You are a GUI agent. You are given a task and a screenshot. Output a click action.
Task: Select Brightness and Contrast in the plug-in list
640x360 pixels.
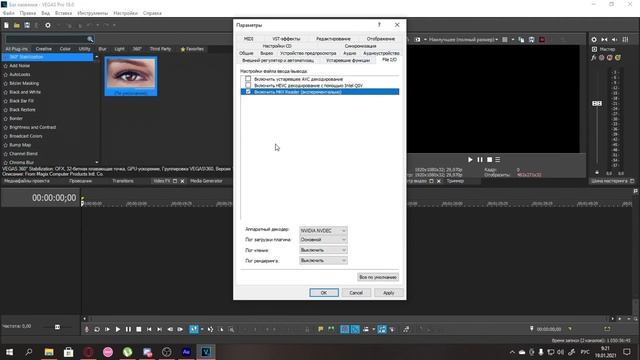pyautogui.click(x=32, y=127)
